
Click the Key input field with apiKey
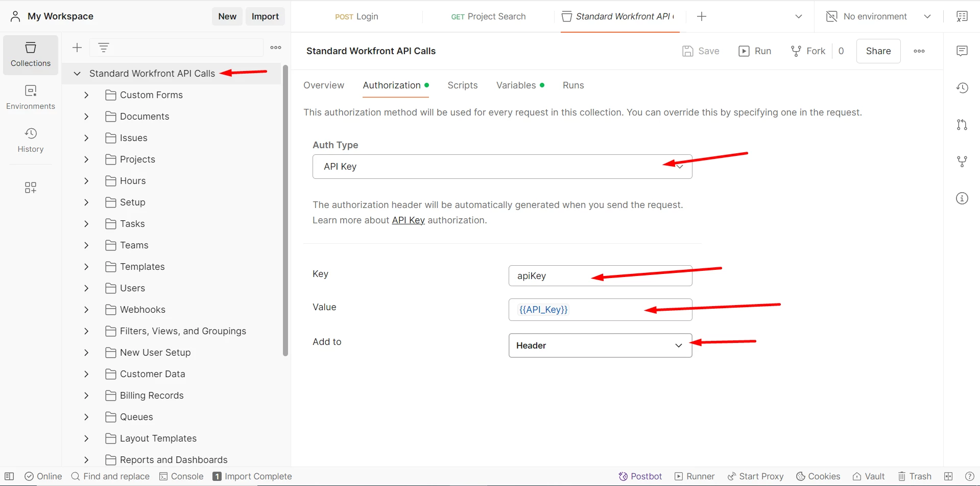click(x=601, y=276)
